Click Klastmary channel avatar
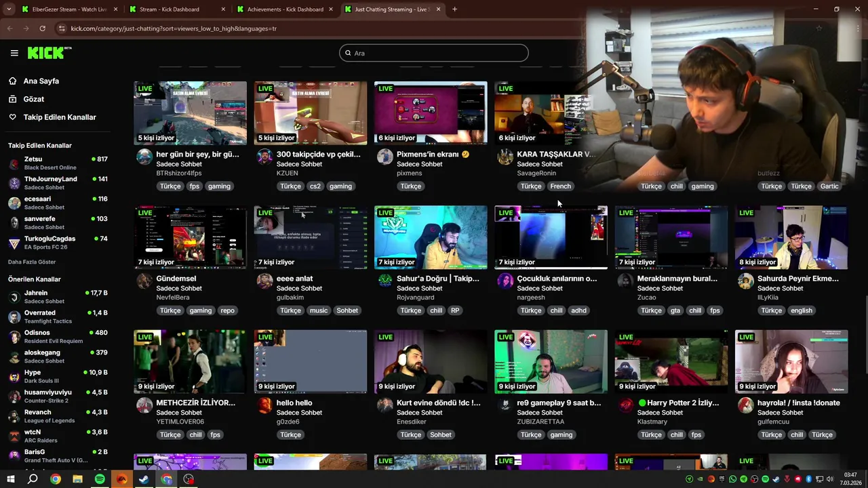868x488 pixels. pos(625,405)
